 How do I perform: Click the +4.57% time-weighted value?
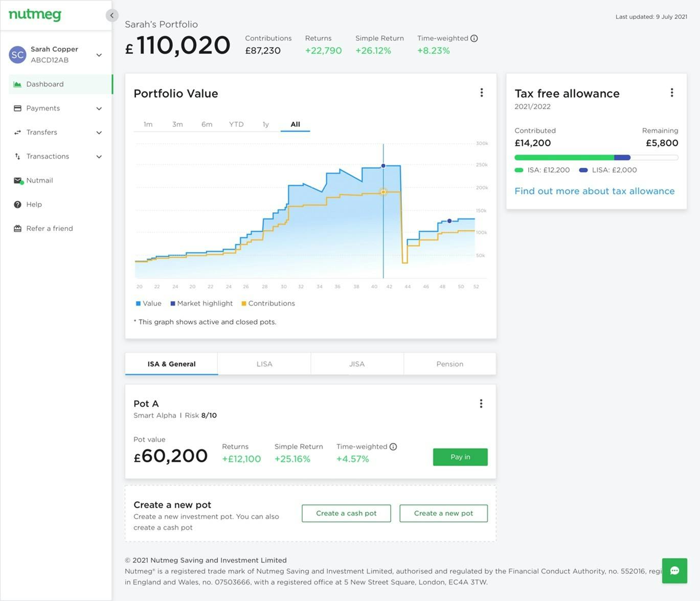[353, 459]
